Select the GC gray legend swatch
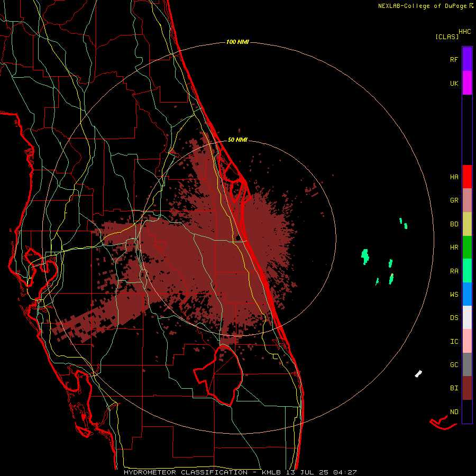 (467, 364)
